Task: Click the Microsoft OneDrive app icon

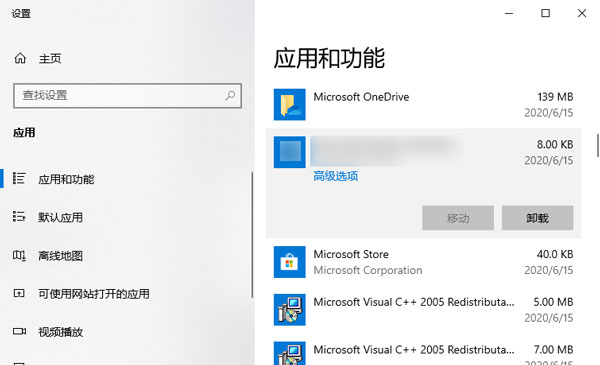Action: click(x=290, y=104)
